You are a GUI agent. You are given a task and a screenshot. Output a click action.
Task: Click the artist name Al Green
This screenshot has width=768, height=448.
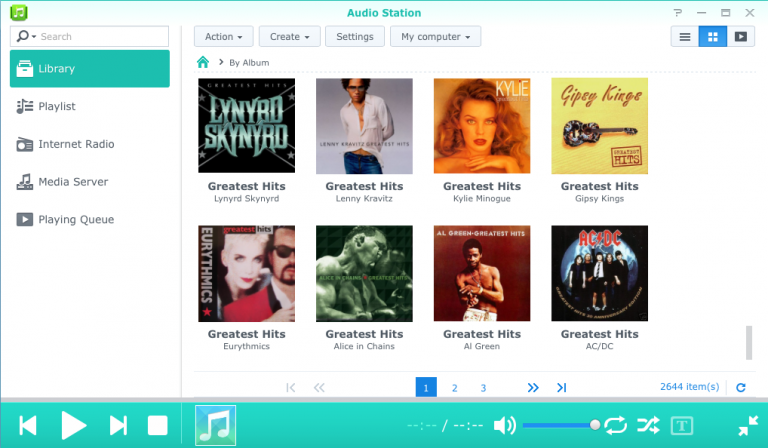[x=482, y=346]
